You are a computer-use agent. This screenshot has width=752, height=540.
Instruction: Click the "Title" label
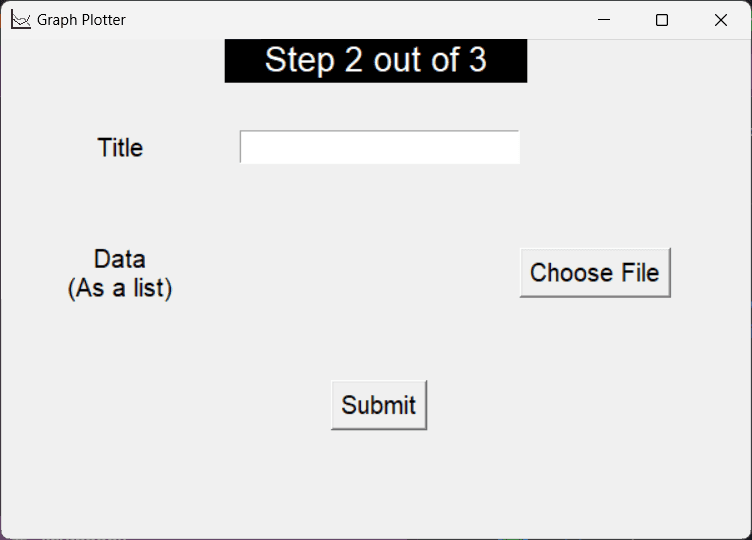[x=120, y=148]
